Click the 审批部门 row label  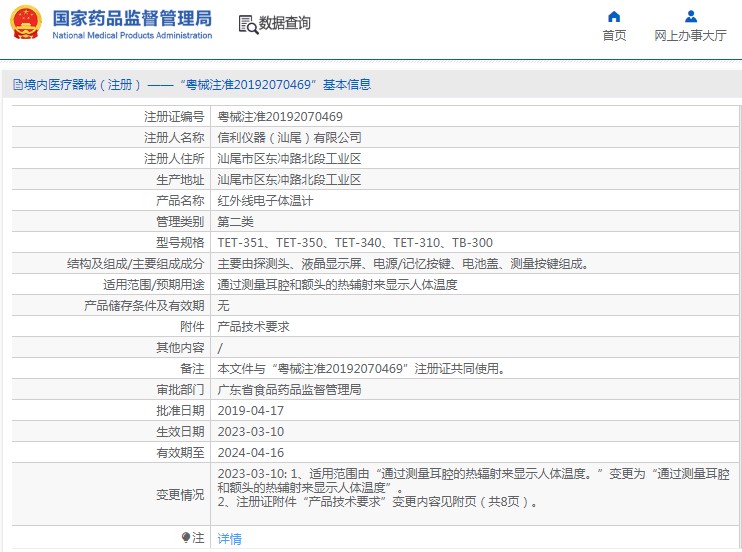click(180, 390)
